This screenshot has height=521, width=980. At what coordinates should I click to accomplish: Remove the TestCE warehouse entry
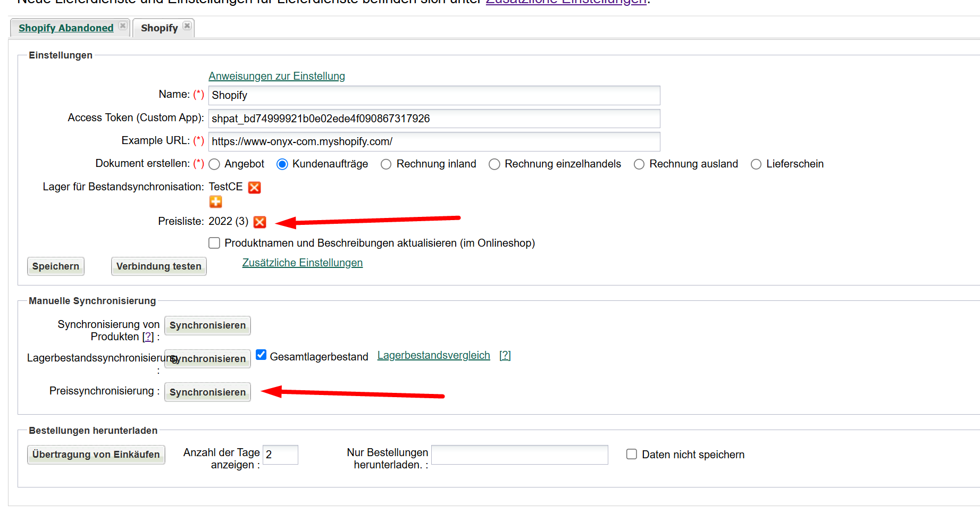(x=255, y=187)
